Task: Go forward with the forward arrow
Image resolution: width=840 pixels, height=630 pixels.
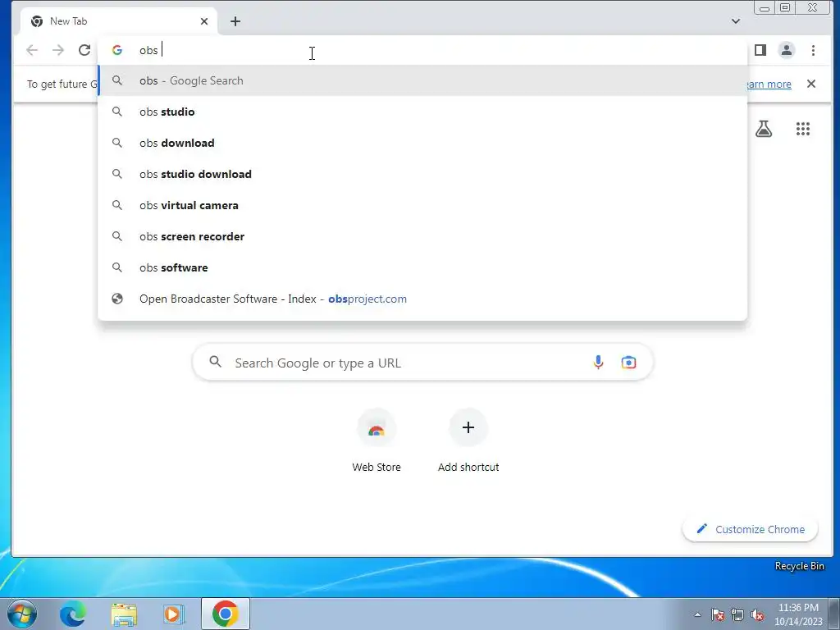Action: point(58,50)
